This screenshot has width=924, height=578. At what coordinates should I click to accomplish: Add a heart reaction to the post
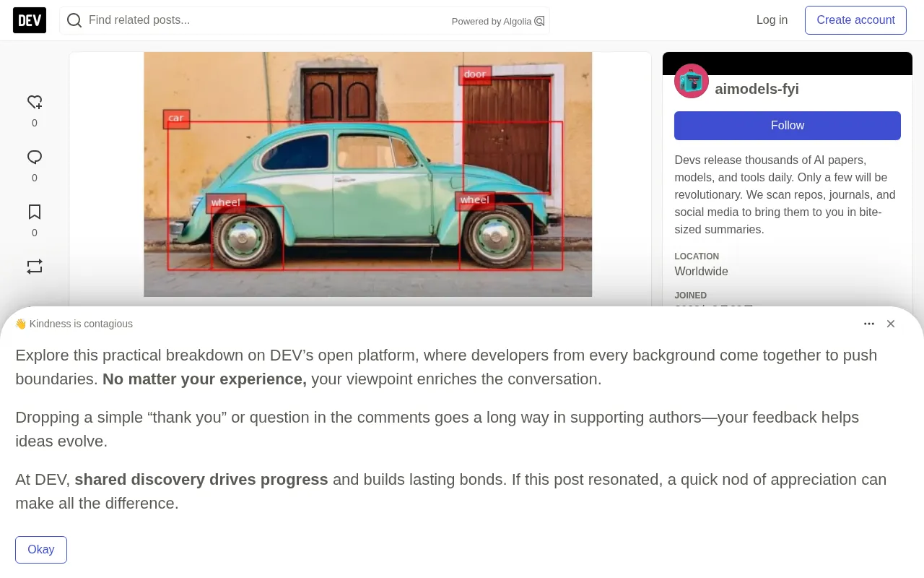pos(35,102)
